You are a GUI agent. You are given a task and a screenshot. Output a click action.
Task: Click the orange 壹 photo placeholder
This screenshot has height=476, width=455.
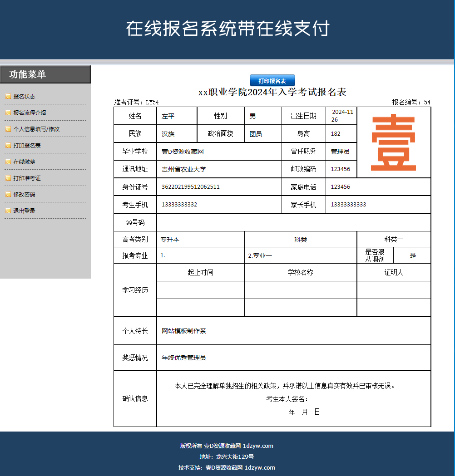[393, 142]
